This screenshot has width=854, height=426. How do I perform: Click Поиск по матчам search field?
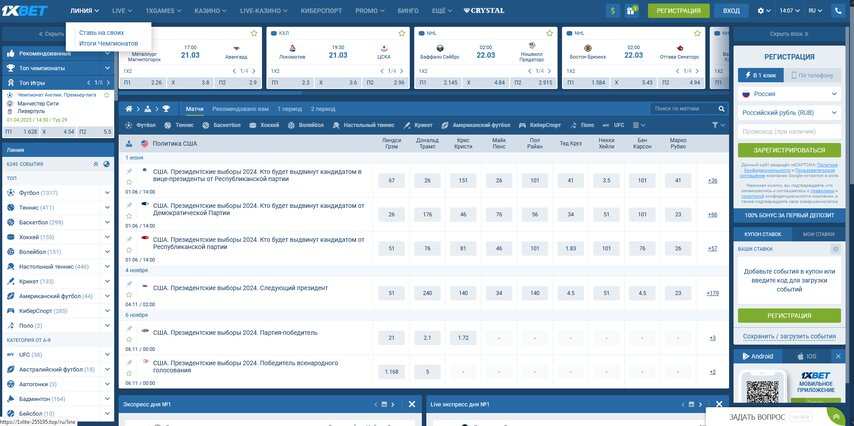[685, 109]
